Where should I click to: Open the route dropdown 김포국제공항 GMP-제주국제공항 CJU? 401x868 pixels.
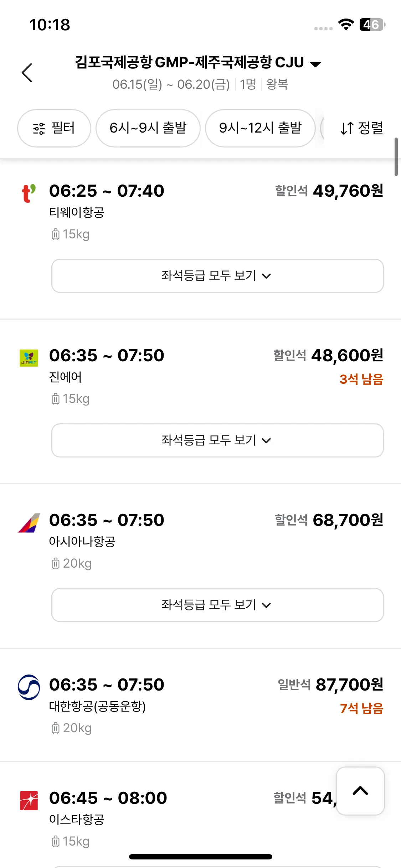198,62
